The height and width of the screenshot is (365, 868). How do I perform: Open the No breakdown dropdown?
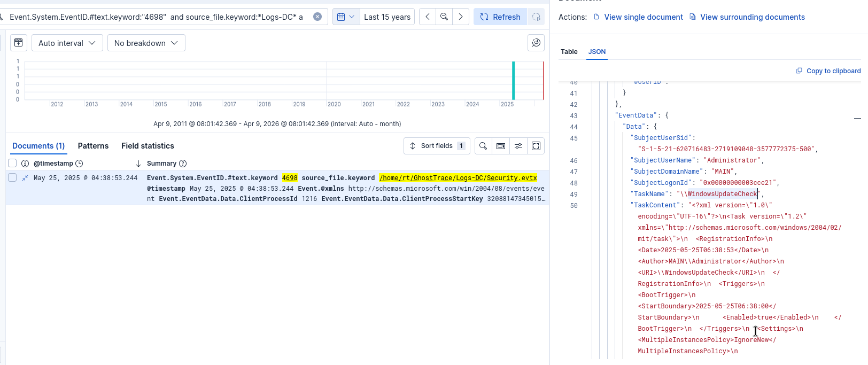146,43
